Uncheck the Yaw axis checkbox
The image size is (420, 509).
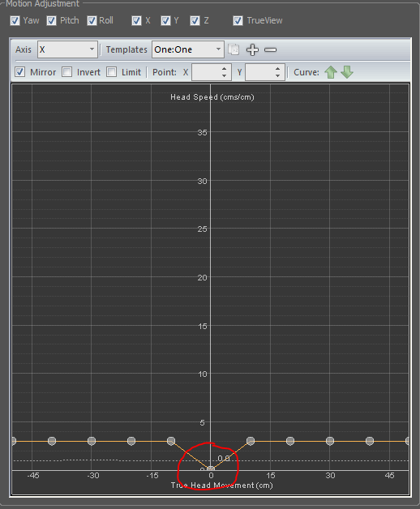coord(15,21)
